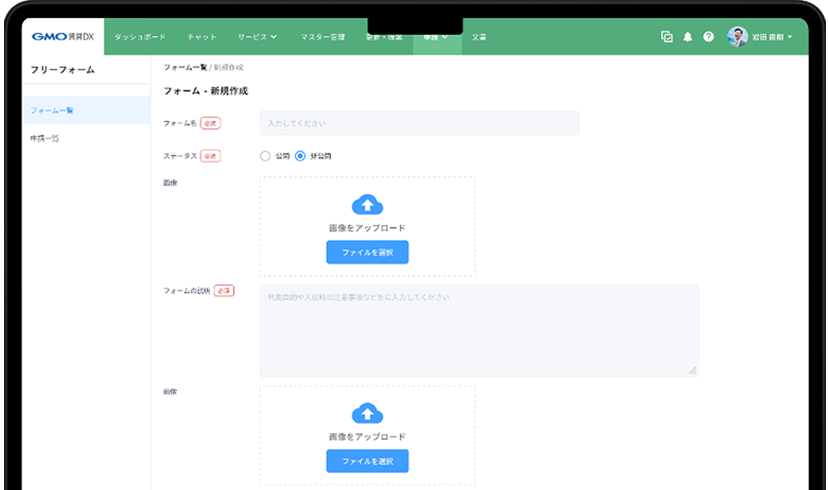
Task: Open the notifications bell
Action: point(688,37)
